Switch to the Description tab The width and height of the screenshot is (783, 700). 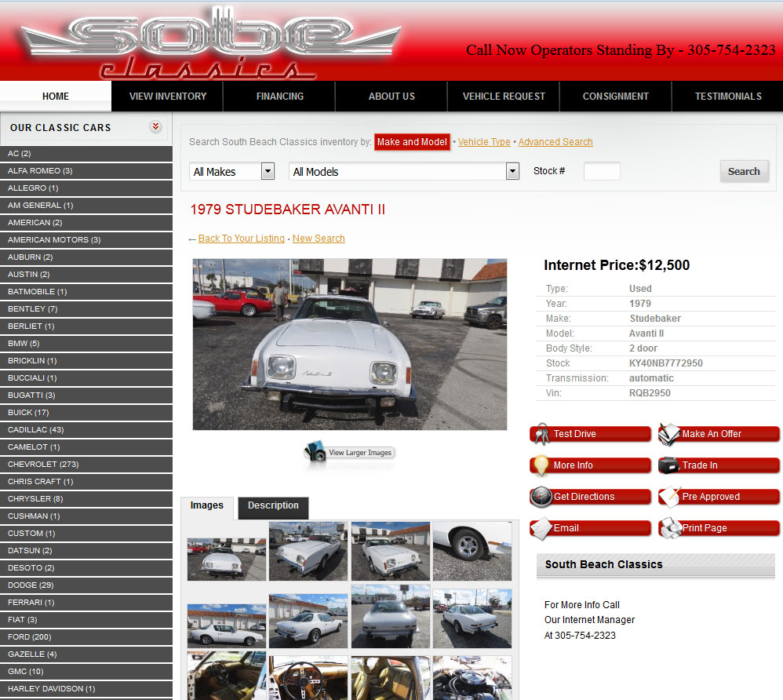point(273,506)
